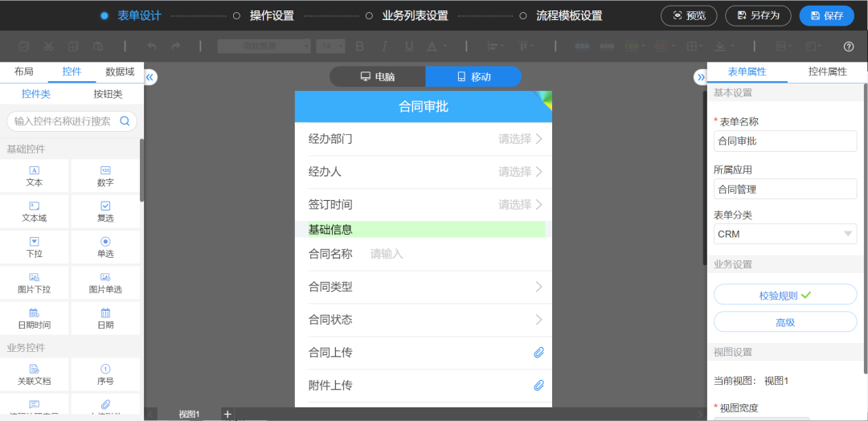Click the 保存 save button

[826, 15]
